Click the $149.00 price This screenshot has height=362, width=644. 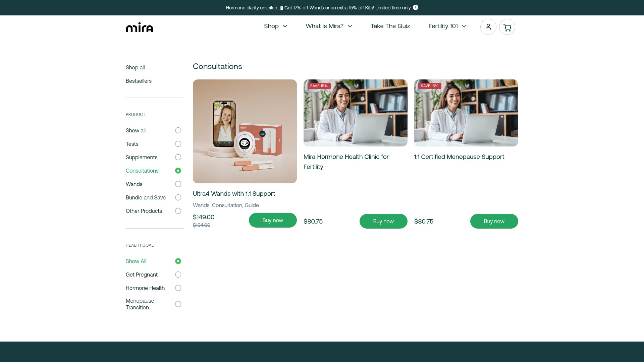204,217
